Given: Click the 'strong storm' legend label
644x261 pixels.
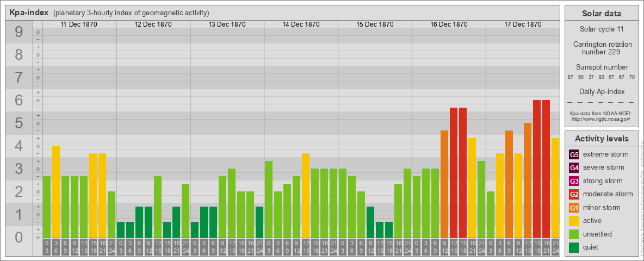Looking at the screenshot, I should click(603, 181).
